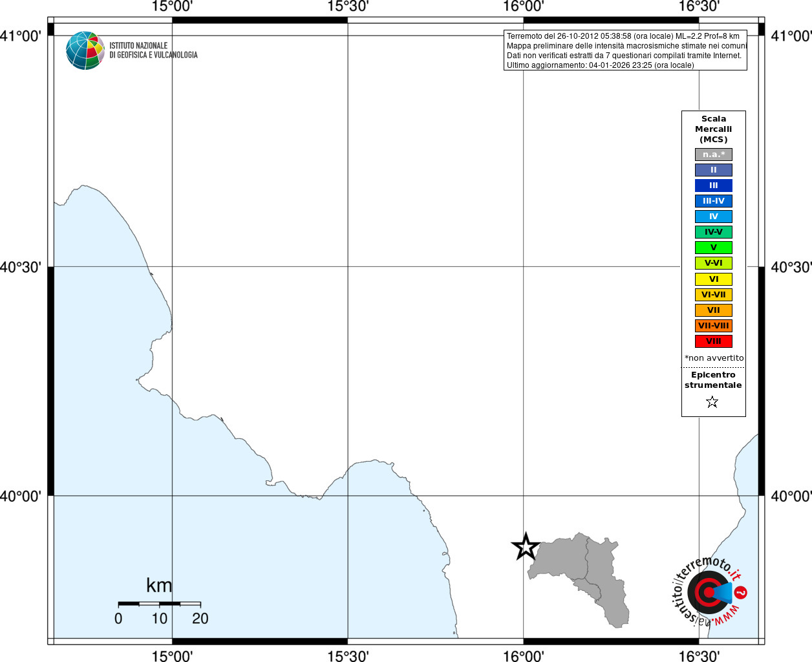This screenshot has width=812, height=662.
Task: Click the Epicentro strumentale label
Action: point(713,380)
